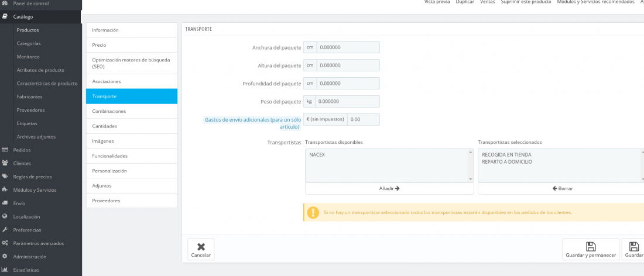Focus the Gastos de envío adicionales field
The height and width of the screenshot is (276, 644).
tap(364, 119)
